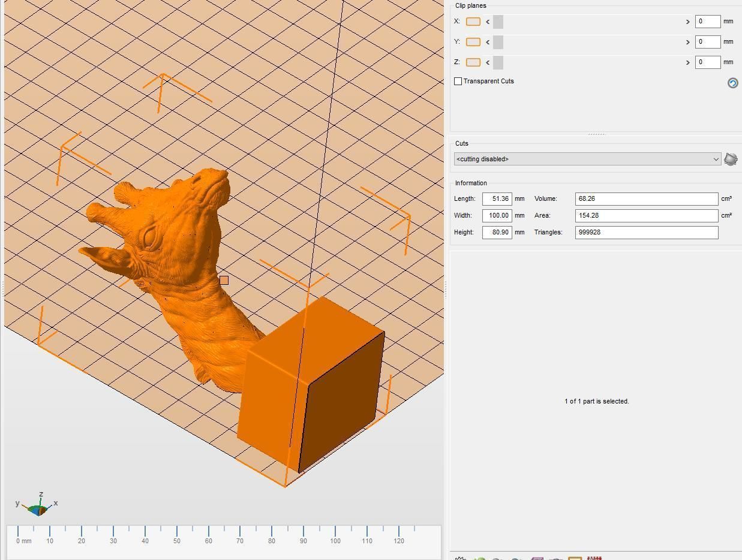The image size is (742, 560).
Task: Click the Length field showing 51.36
Action: click(x=497, y=198)
